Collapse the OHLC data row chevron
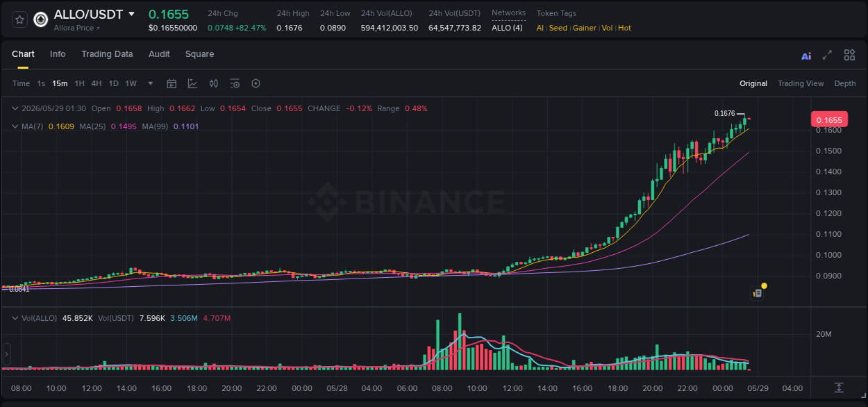The width and height of the screenshot is (868, 407). pos(15,108)
